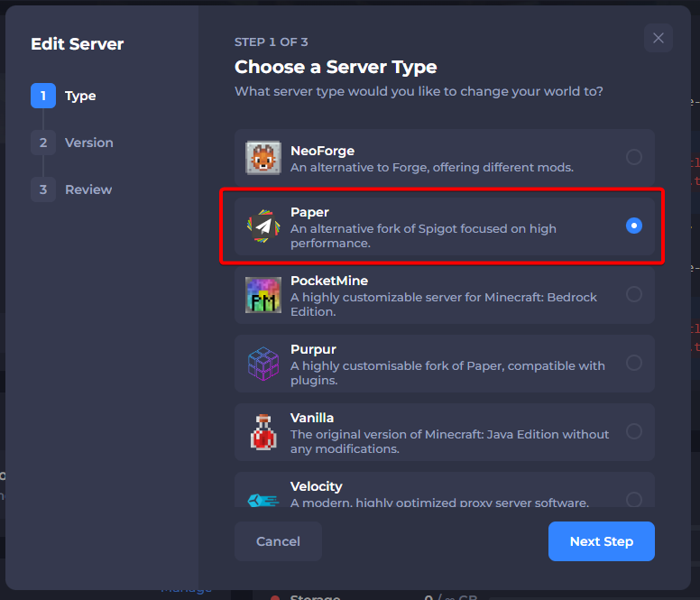The image size is (700, 600).
Task: Click the Paper airplane icon
Action: [262, 226]
